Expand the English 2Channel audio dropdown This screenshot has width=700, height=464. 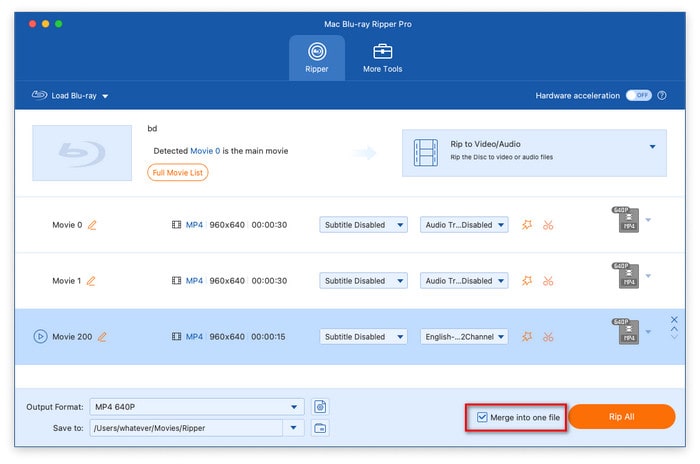pyautogui.click(x=464, y=337)
